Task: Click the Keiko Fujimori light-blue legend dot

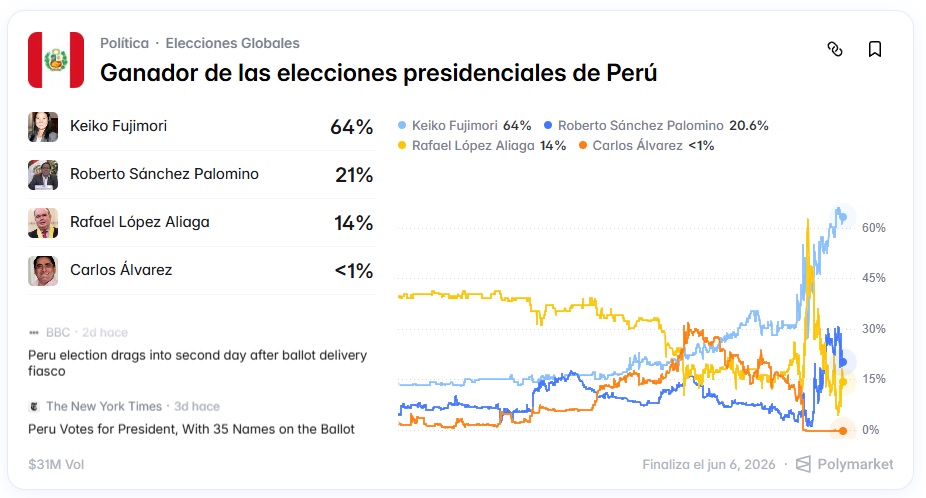Action: tap(403, 126)
